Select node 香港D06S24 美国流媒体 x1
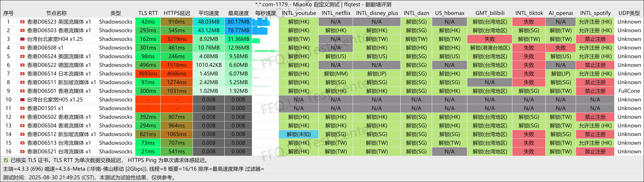The height and width of the screenshot is (182, 644). (x=59, y=57)
